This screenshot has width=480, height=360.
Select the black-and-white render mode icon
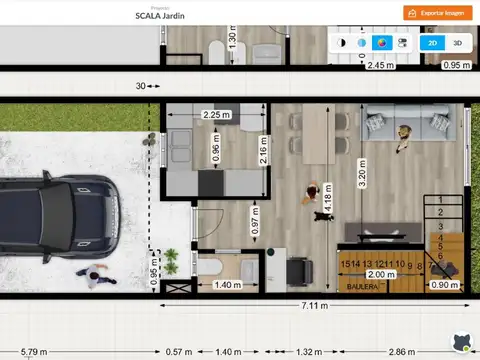click(x=341, y=43)
